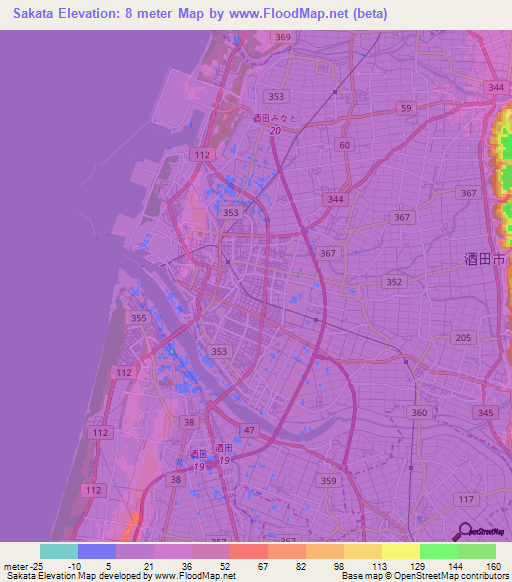Click the route 360 road shield
The width and height of the screenshot is (512, 582).
tap(419, 413)
